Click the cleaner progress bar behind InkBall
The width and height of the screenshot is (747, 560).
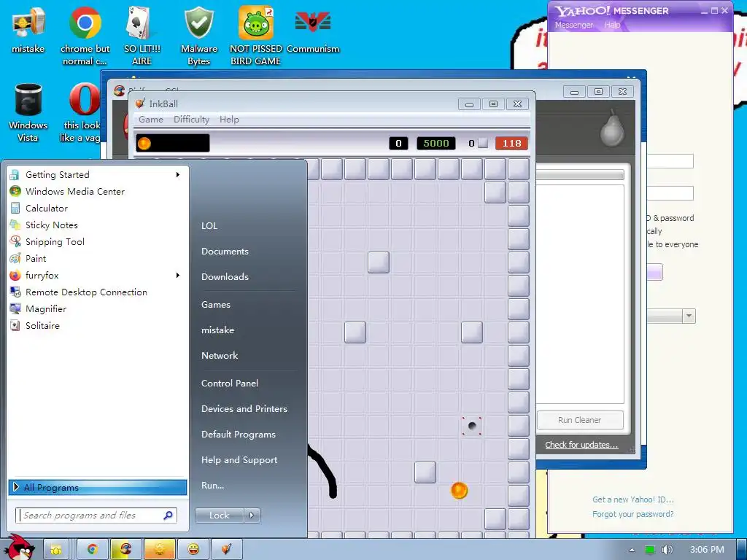coord(580,175)
